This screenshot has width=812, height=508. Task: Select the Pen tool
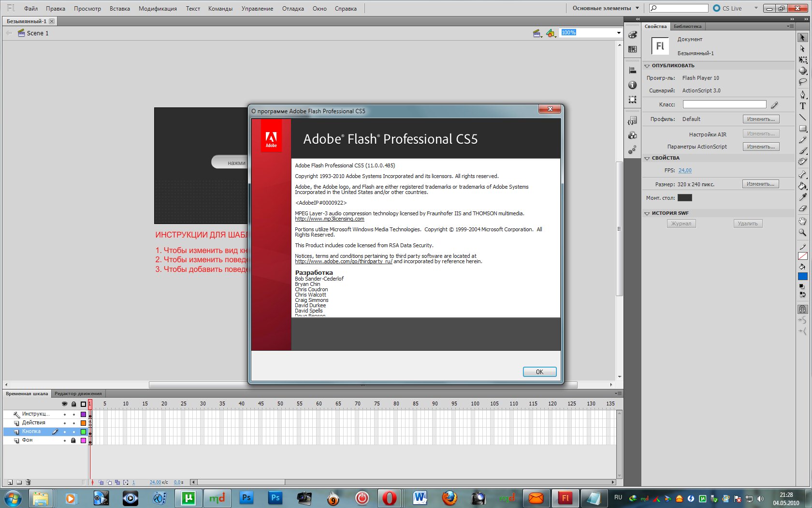(x=802, y=95)
